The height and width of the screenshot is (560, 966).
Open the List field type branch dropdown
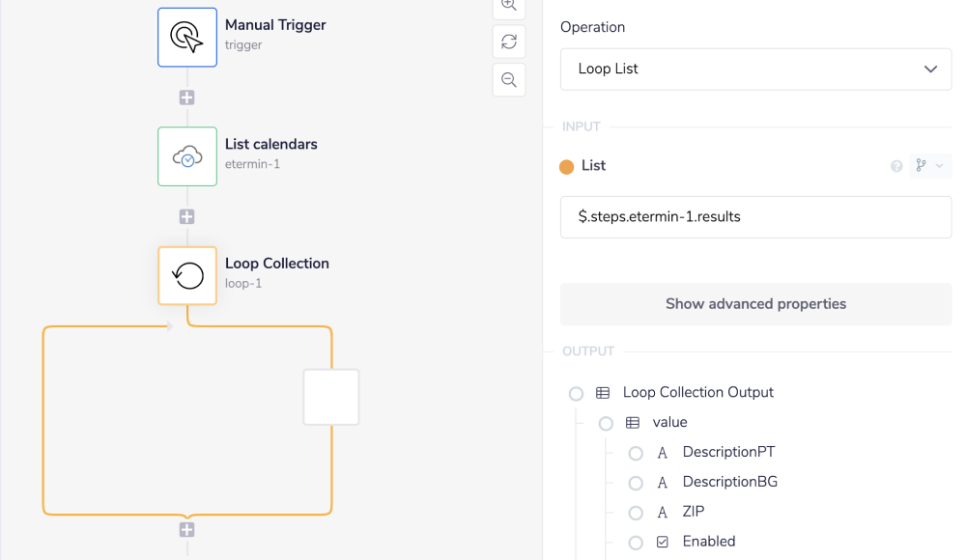click(930, 166)
